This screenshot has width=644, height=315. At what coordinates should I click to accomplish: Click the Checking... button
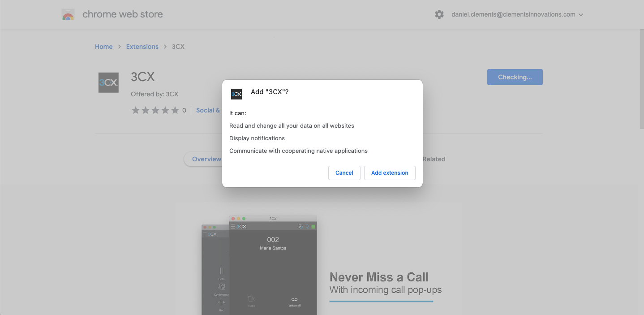515,77
